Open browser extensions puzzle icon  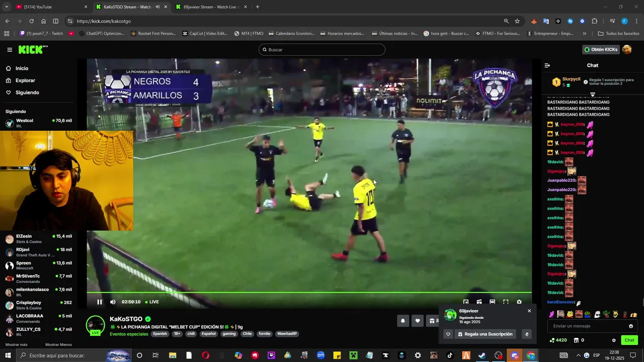(595, 21)
